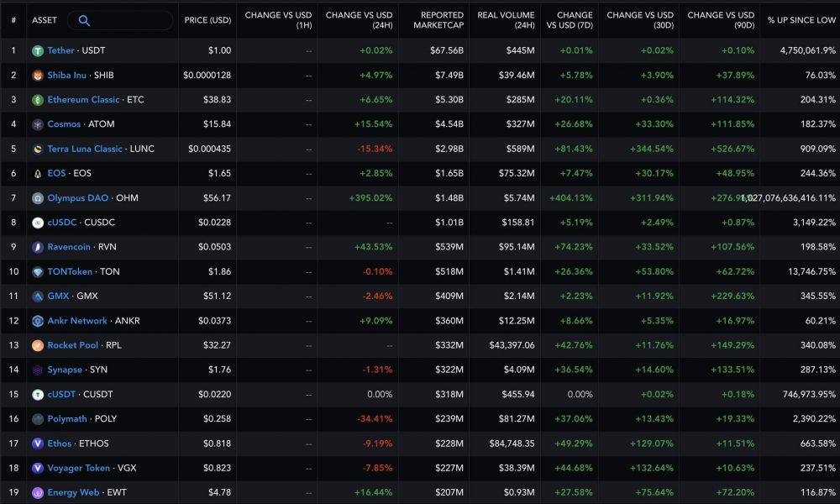The width and height of the screenshot is (840, 504).
Task: Sort by Change vs USD (1H) header
Action: click(x=278, y=20)
